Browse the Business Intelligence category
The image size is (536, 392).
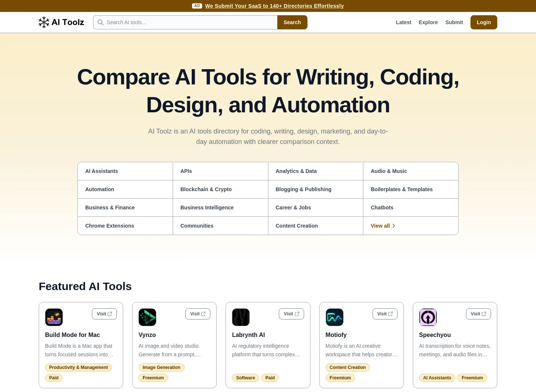(220, 208)
